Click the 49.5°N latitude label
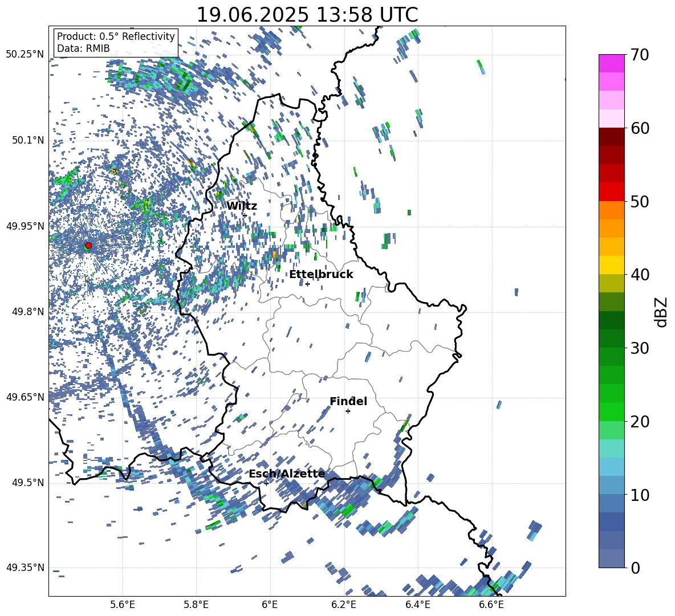This screenshot has width=675, height=616. (x=28, y=483)
